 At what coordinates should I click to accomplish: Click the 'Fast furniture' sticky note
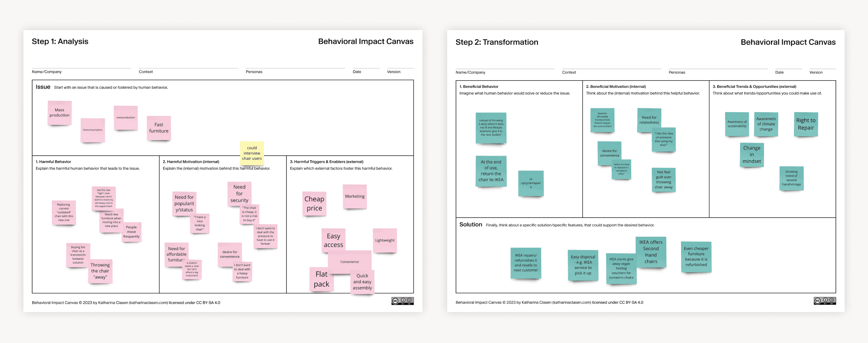(x=159, y=128)
